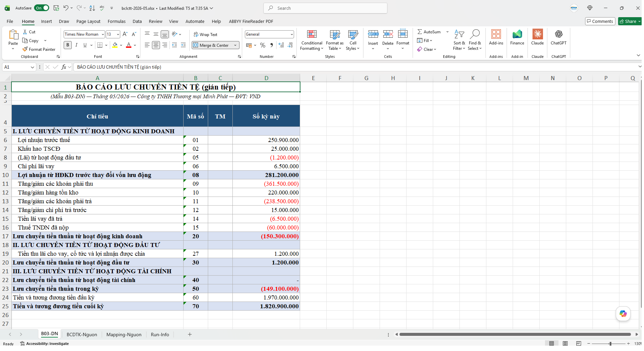The height and width of the screenshot is (351, 644).
Task: Open the Merge & Center dropdown arrow
Action: point(235,45)
